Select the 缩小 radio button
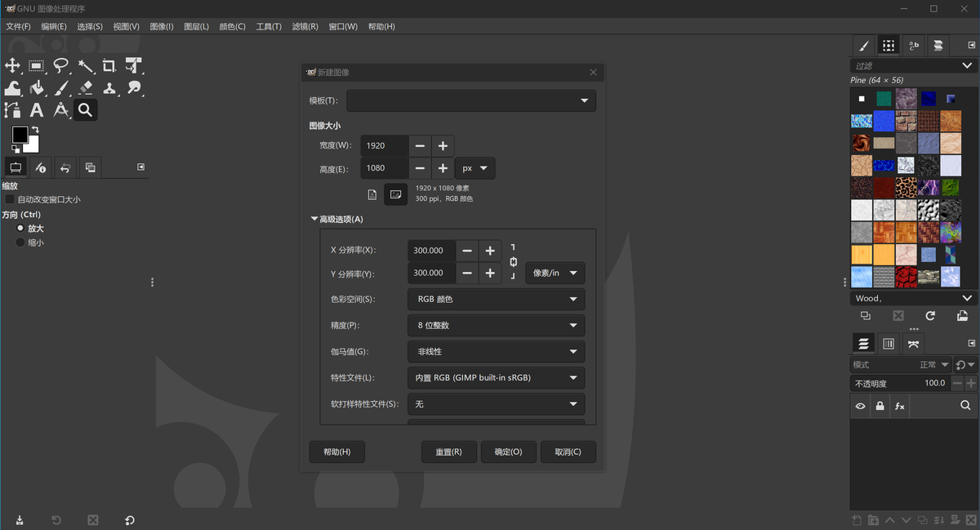Viewport: 980px width, 530px height. pos(21,243)
